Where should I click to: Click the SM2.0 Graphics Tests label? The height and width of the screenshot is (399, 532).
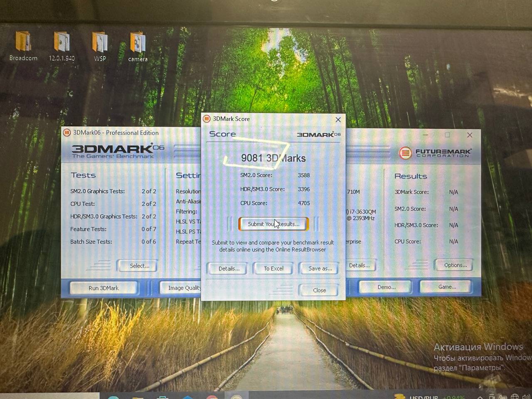pyautogui.click(x=97, y=191)
